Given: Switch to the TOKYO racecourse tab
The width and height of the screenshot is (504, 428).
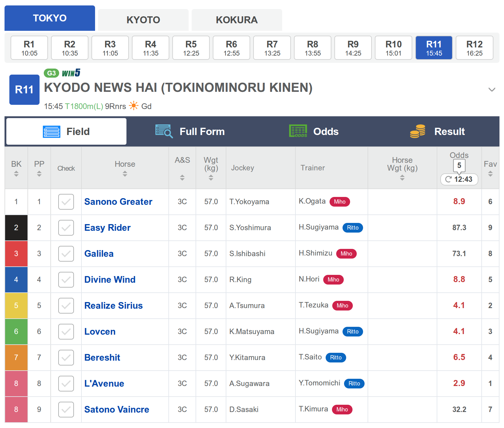Looking at the screenshot, I should pyautogui.click(x=50, y=18).
